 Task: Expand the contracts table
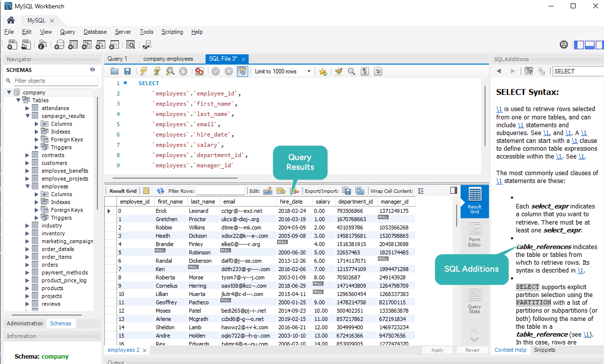[28, 155]
